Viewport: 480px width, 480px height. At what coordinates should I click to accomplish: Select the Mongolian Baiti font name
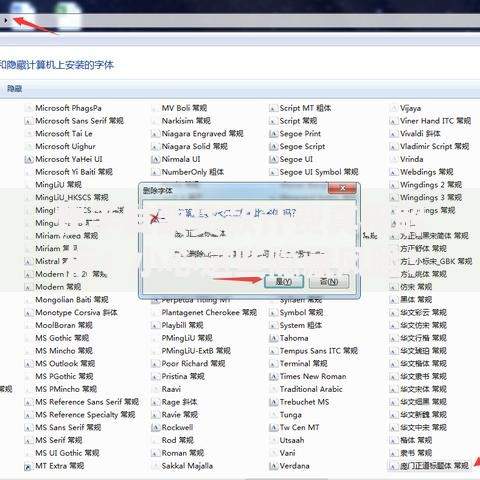pos(72,300)
